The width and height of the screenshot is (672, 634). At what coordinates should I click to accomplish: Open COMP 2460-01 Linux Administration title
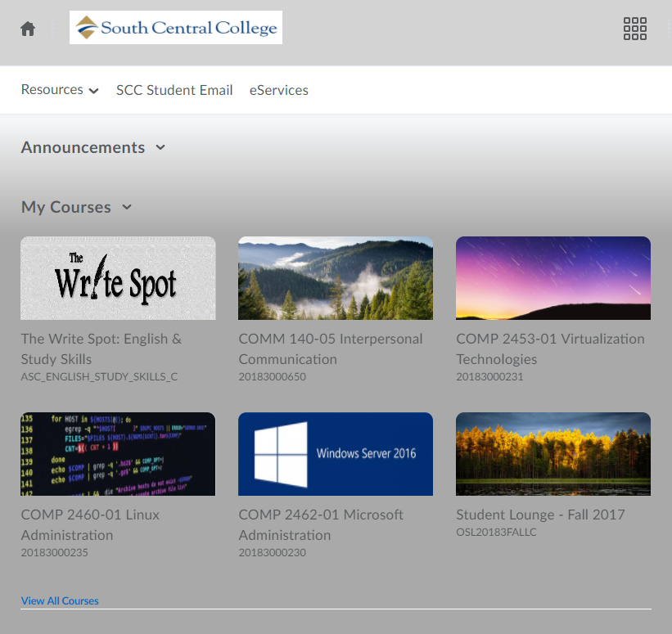point(90,524)
